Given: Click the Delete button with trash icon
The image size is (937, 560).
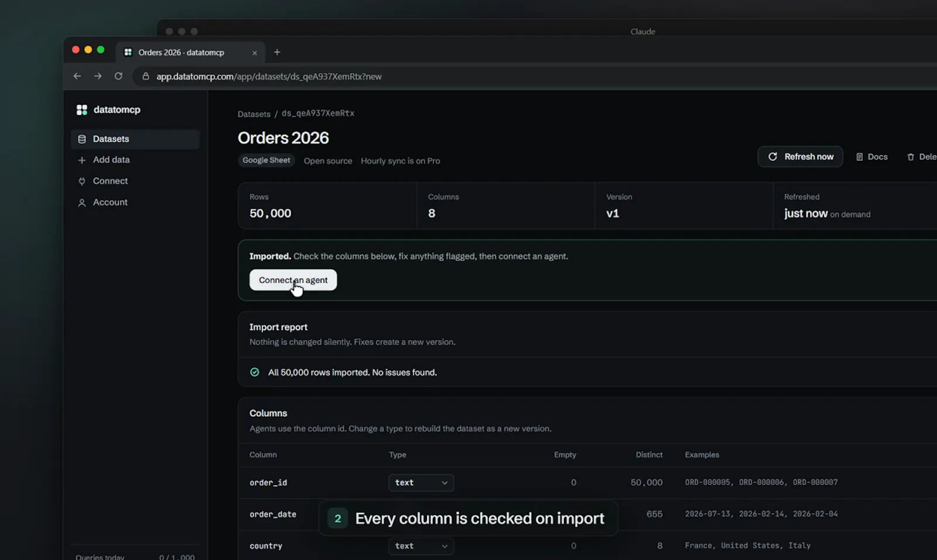Looking at the screenshot, I should [922, 157].
